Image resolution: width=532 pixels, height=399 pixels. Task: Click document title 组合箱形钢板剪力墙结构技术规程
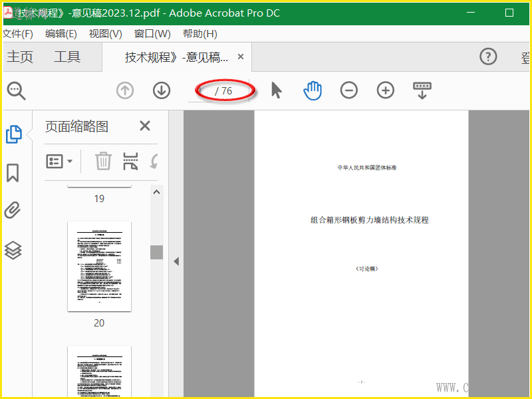click(370, 220)
